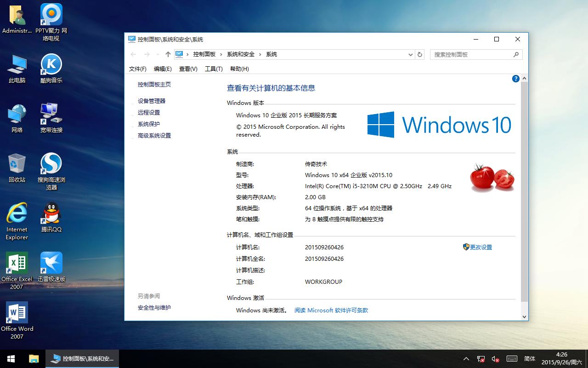Go forward in control panel window
The width and height of the screenshot is (588, 368).
tap(147, 54)
